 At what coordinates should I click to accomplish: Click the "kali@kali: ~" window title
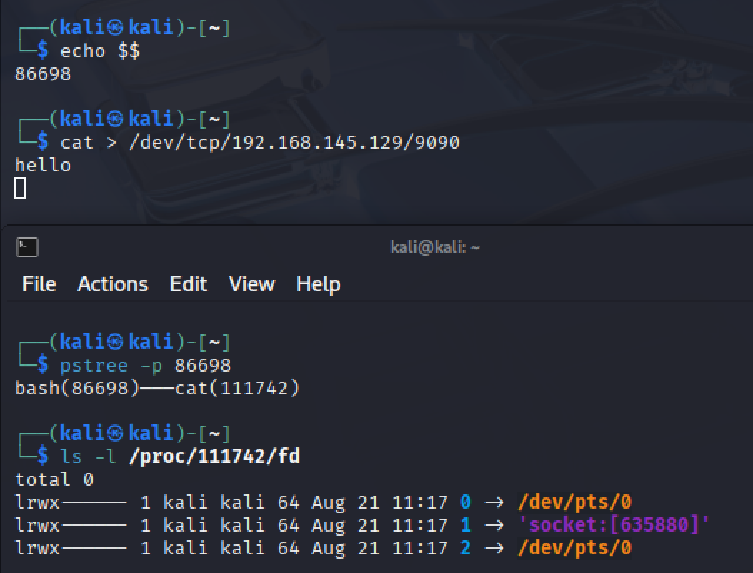[x=435, y=248]
